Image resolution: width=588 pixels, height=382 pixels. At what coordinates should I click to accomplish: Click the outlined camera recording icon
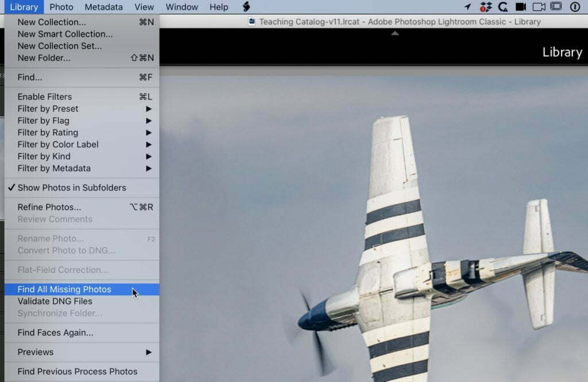coord(539,7)
